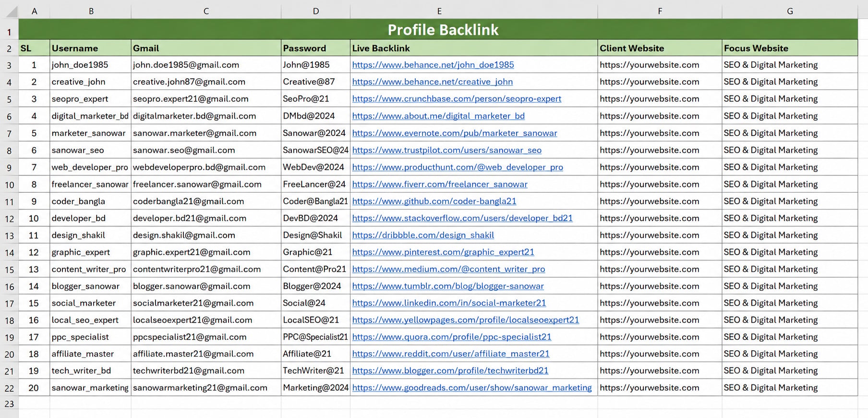Select the Graphic@21 password cell
Screen dimensions: 868x418
315,252
